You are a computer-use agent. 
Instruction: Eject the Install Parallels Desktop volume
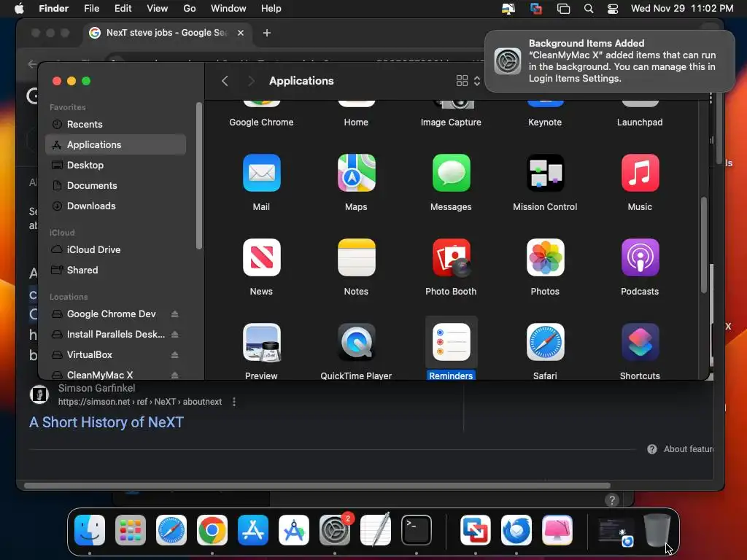pos(175,334)
